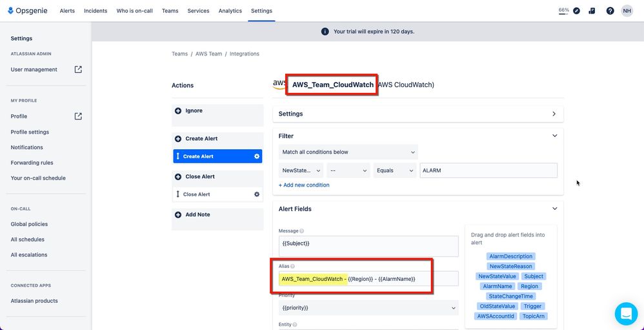The height and width of the screenshot is (330, 644).
Task: Open the compass quick-start icon
Action: [576, 11]
